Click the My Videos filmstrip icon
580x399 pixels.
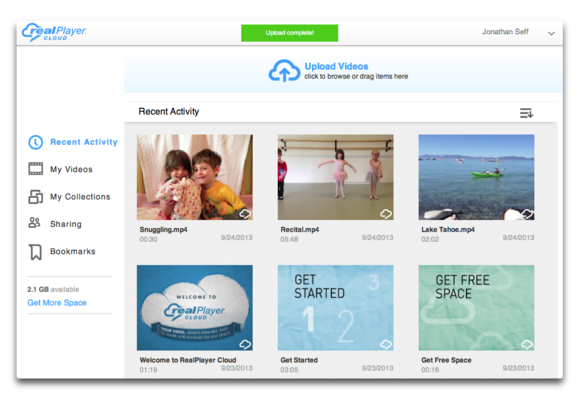click(x=36, y=169)
